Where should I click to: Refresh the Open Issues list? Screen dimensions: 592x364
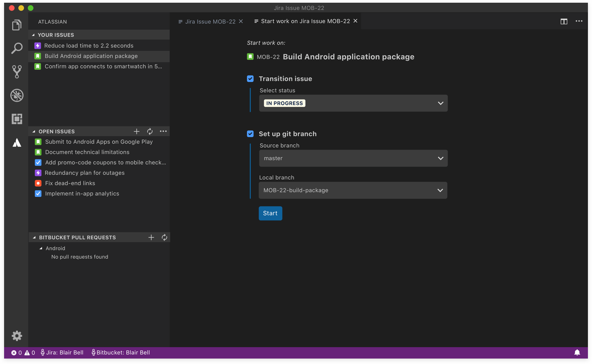(x=150, y=131)
